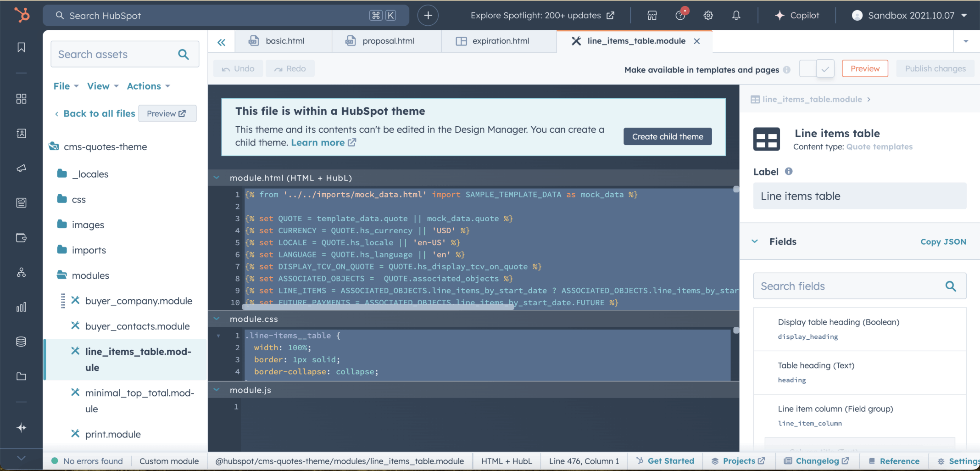Click Back to all files link
Viewport: 980px width, 471px height.
pos(95,113)
